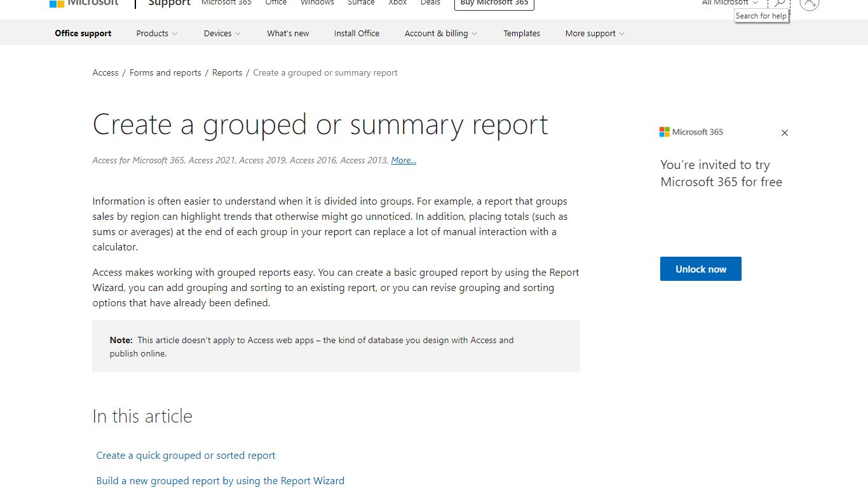Click the Microsoft 365 logo in promo

click(x=691, y=132)
